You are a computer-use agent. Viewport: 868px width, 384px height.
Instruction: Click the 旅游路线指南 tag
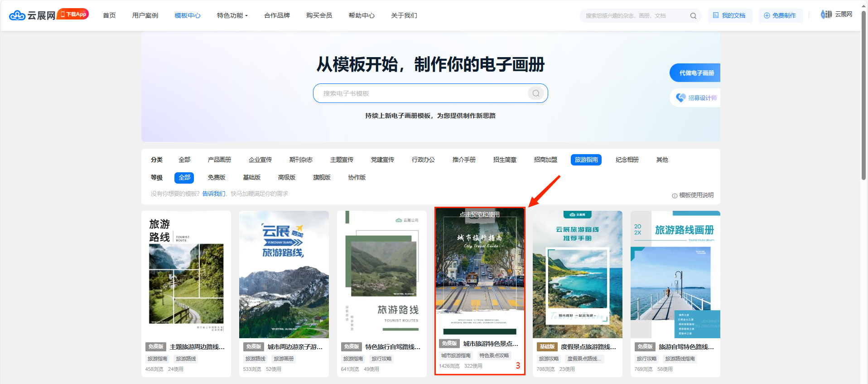[680, 359]
